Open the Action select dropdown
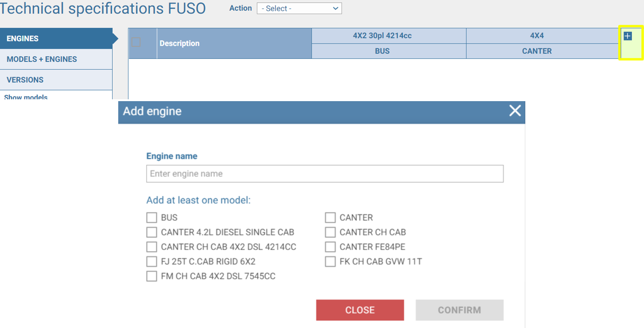644x328 pixels. 299,8
